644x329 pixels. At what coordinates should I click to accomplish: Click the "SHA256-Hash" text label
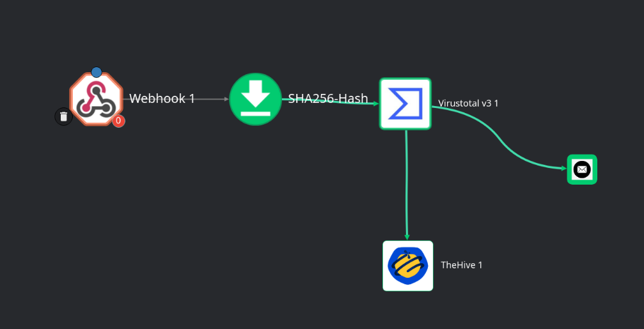pos(328,98)
